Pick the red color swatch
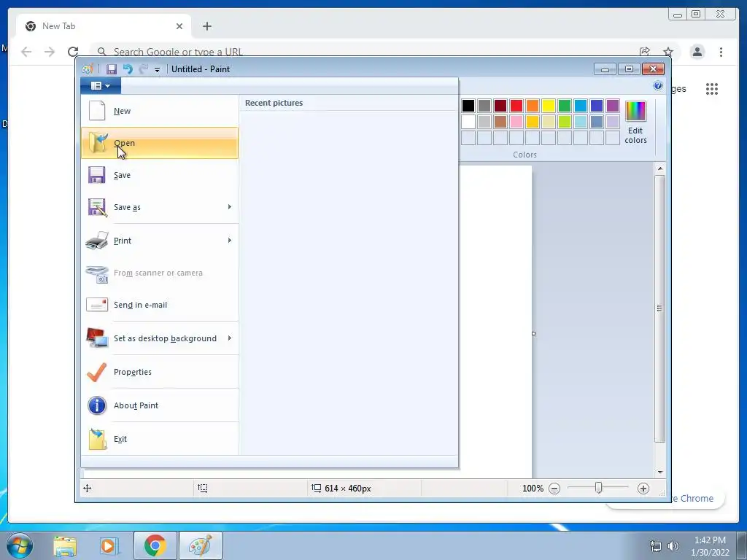The image size is (747, 560). 516,106
